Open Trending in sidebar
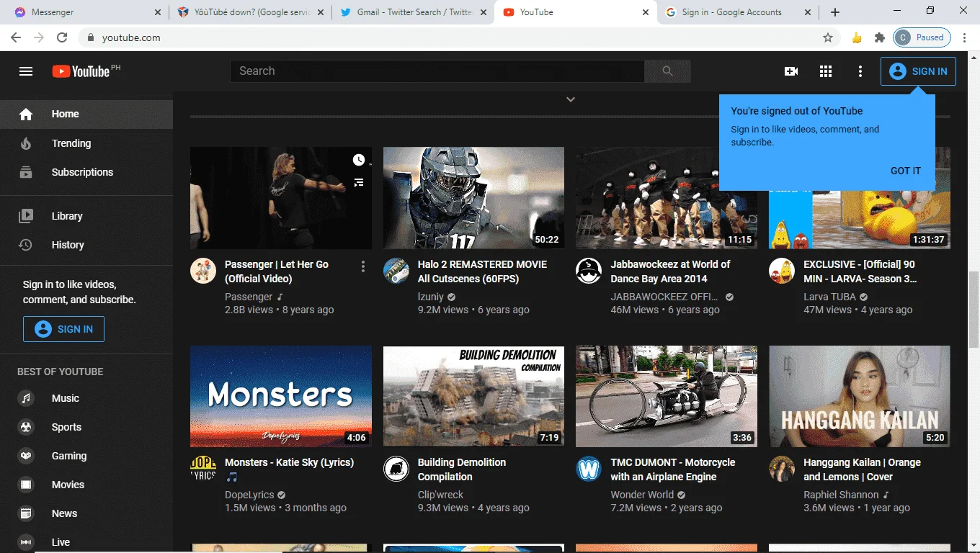 coord(86,143)
